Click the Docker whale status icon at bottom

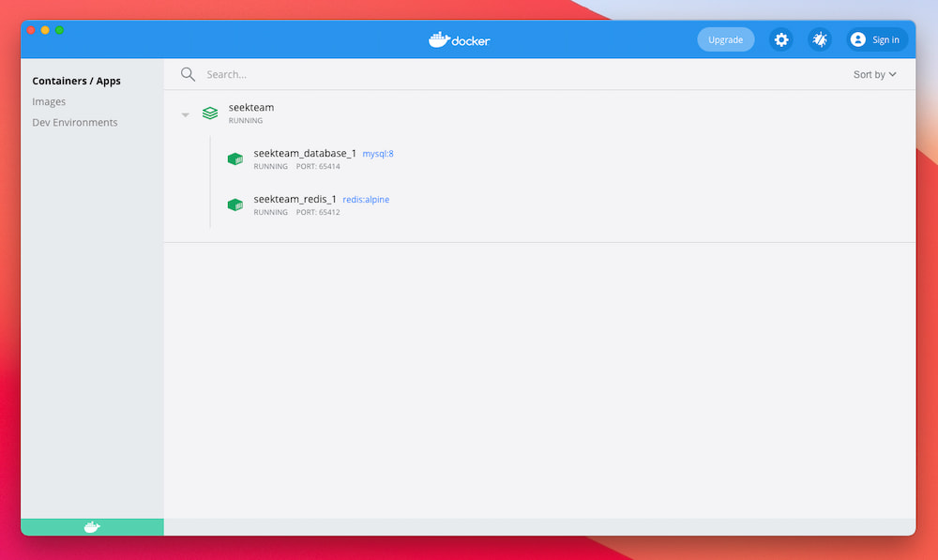(x=92, y=527)
